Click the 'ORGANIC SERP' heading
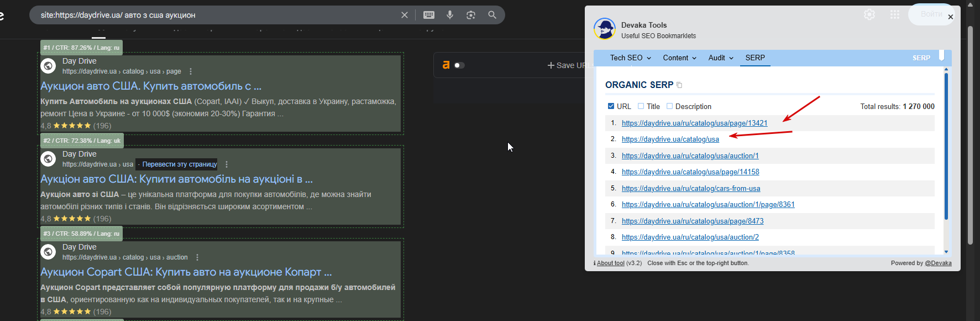 (639, 85)
